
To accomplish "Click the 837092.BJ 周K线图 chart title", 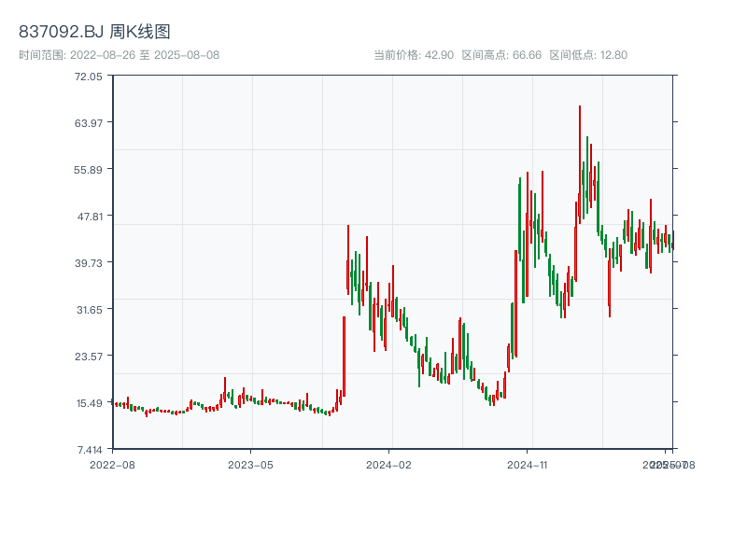I will tap(94, 33).
